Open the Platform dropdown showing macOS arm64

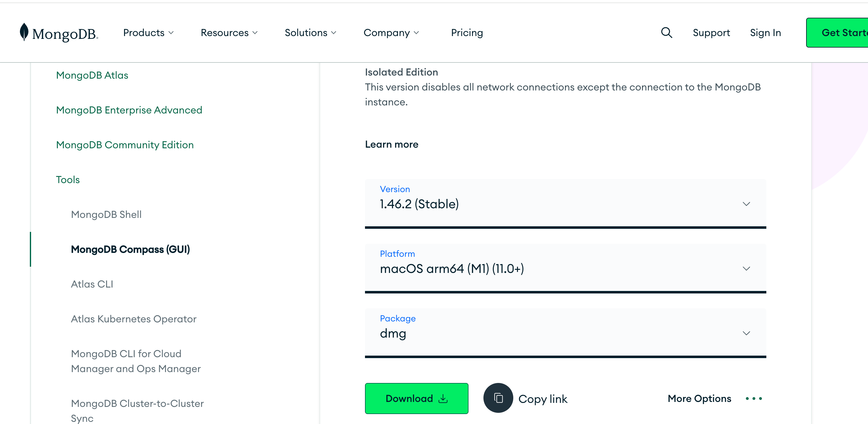tap(565, 268)
